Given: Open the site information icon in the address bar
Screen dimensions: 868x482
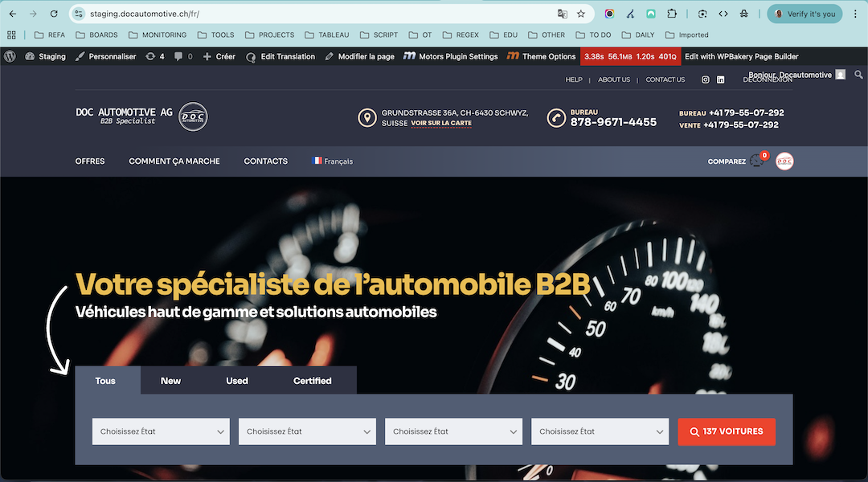Looking at the screenshot, I should click(79, 14).
